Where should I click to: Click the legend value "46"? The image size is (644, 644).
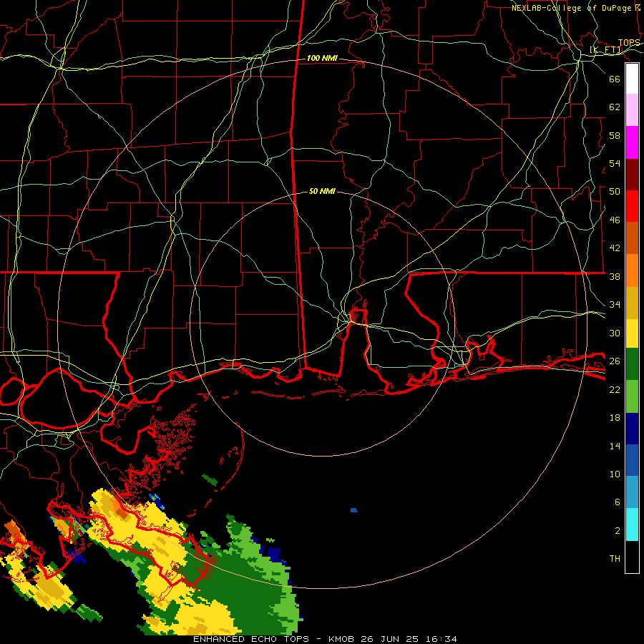[615, 220]
